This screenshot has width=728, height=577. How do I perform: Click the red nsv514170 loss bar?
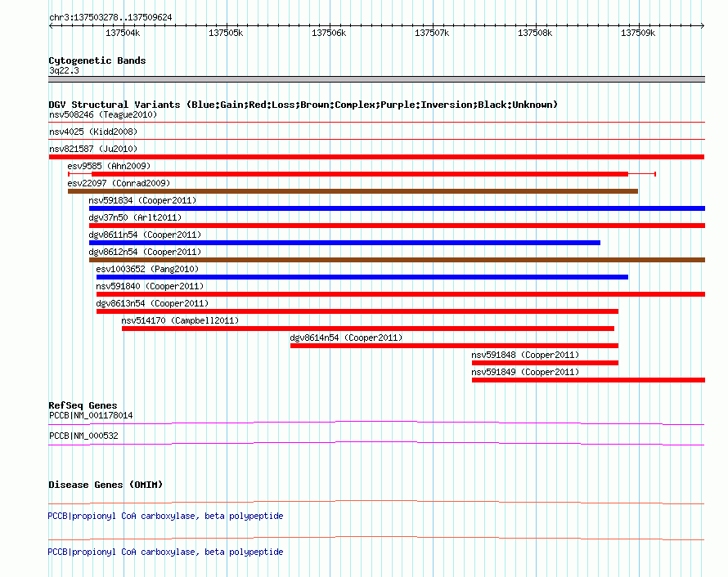tap(368, 329)
